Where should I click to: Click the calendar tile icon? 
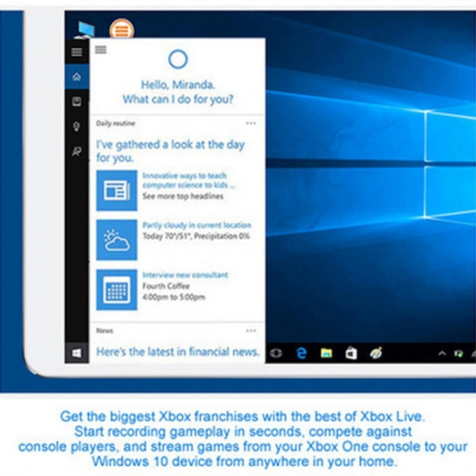click(x=117, y=289)
